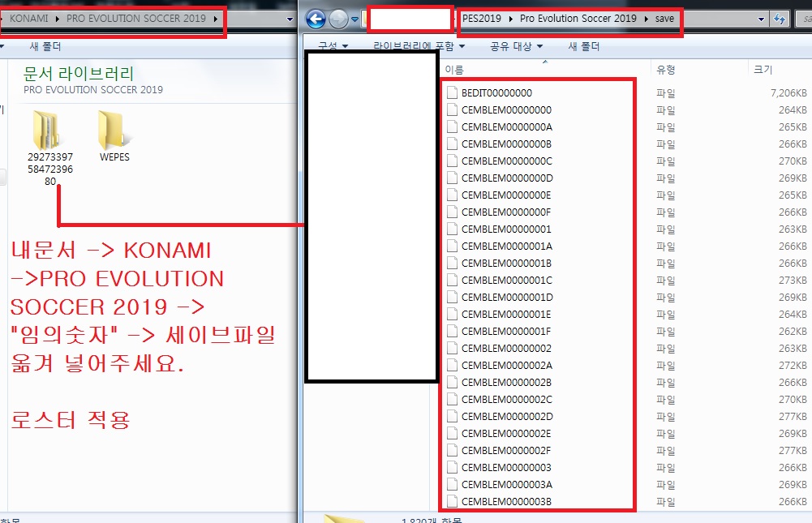
Task: Click the CEMBLEM0000000D file icon
Action: click(452, 178)
